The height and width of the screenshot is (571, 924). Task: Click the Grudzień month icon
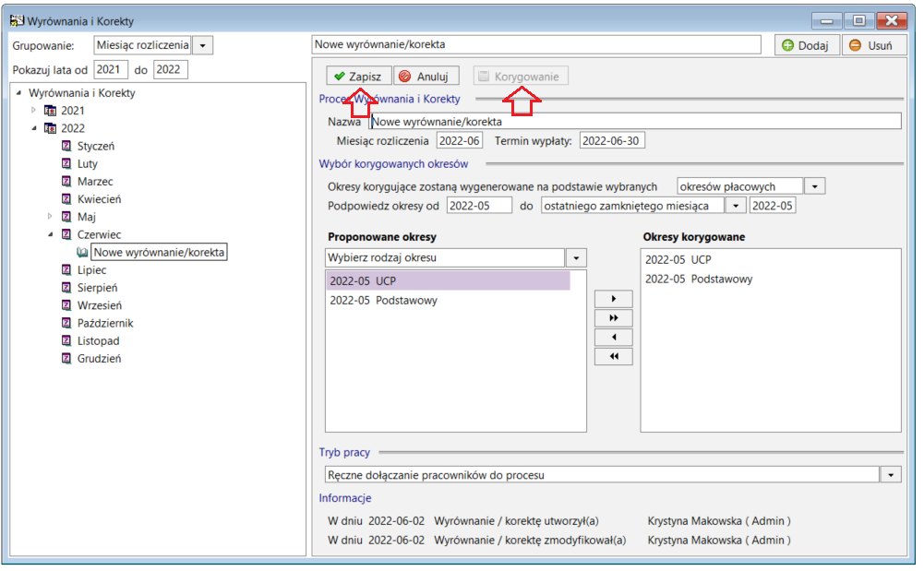66,358
